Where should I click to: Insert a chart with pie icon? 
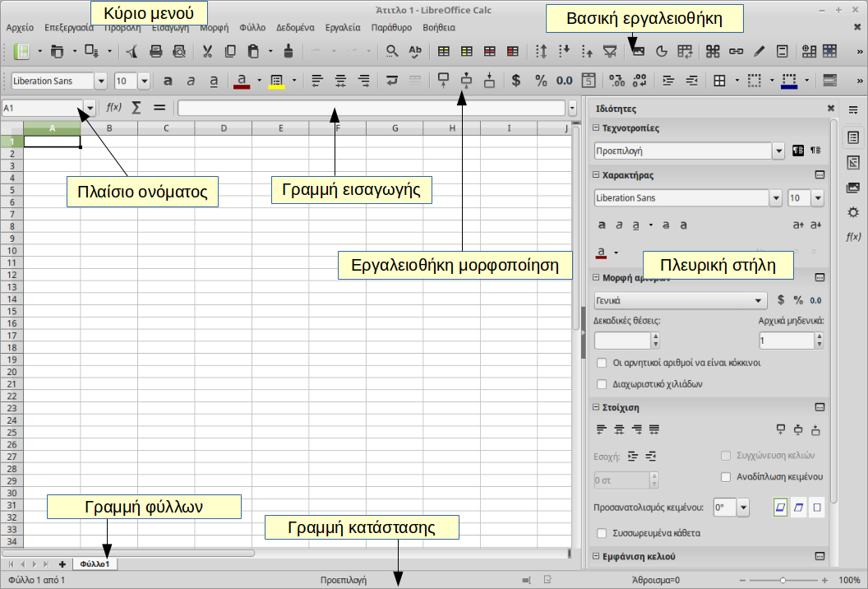[662, 52]
